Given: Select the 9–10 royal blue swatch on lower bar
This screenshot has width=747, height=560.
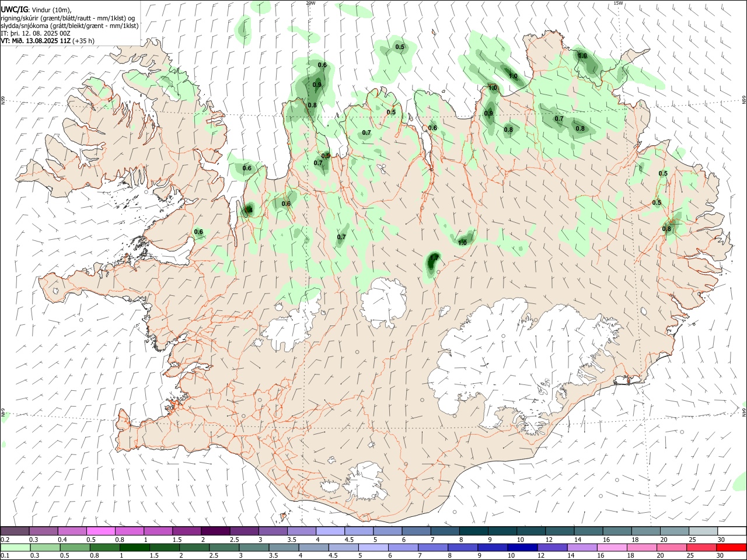Looking at the screenshot, I should pyautogui.click(x=493, y=547).
